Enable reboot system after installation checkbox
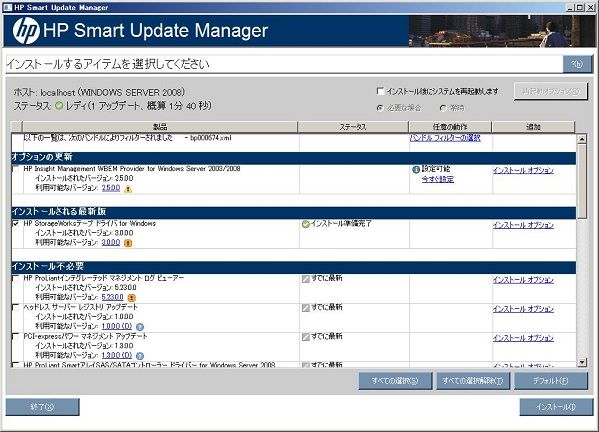Image resolution: width=599 pixels, height=432 pixels. click(380, 91)
